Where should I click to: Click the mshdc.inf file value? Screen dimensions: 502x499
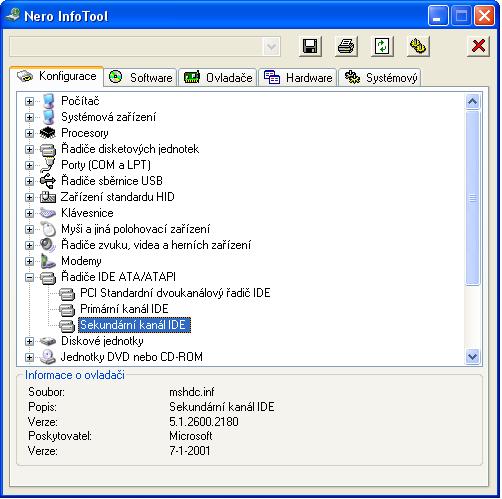(192, 392)
